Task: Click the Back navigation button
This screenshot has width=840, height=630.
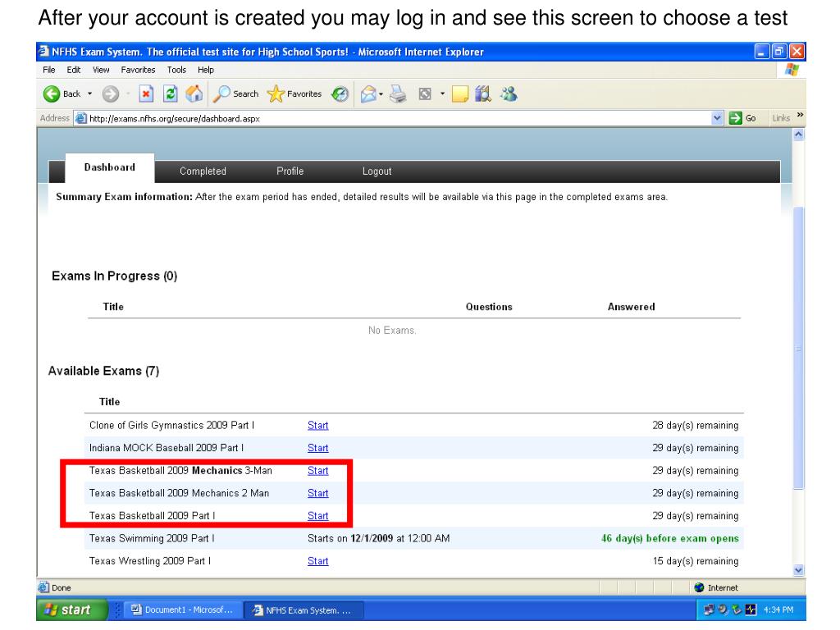Action: click(62, 94)
